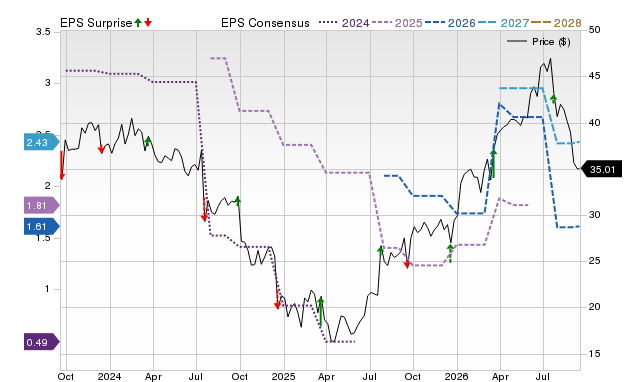Screen dimensions: 640x382
Task: Click the 50 price axis label
Action: [x=595, y=30]
